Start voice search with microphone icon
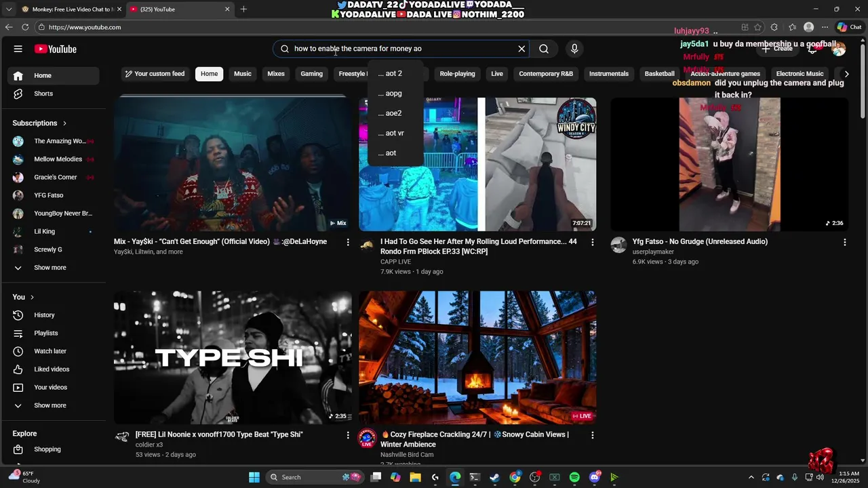 pyautogui.click(x=574, y=49)
